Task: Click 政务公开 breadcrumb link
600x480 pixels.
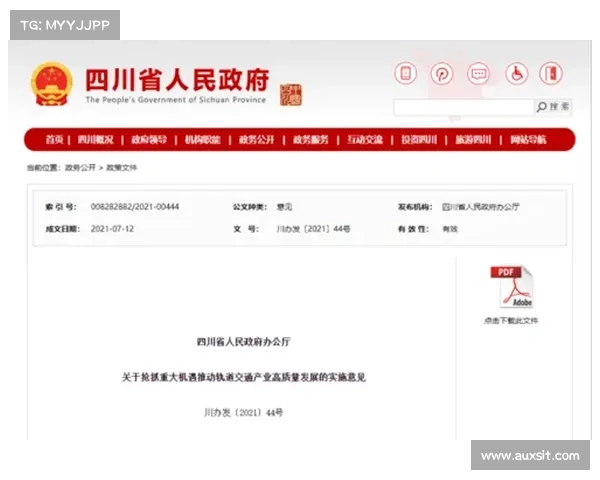Action: click(x=80, y=167)
